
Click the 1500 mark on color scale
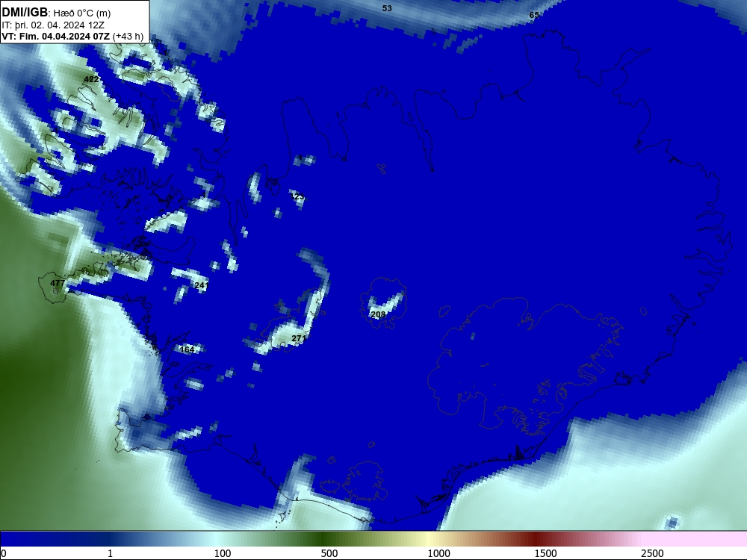point(545,553)
